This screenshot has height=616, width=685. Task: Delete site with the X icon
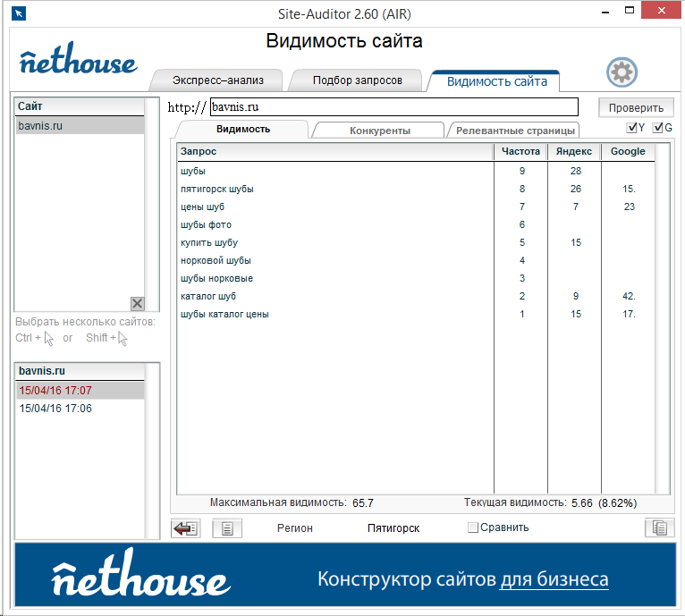click(x=137, y=304)
